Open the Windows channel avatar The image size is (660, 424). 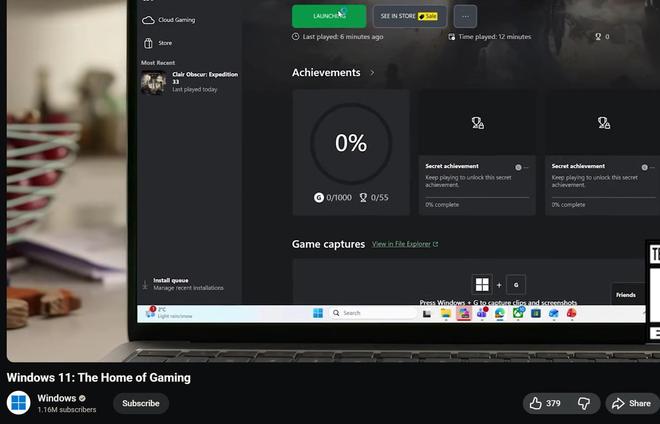pos(19,403)
